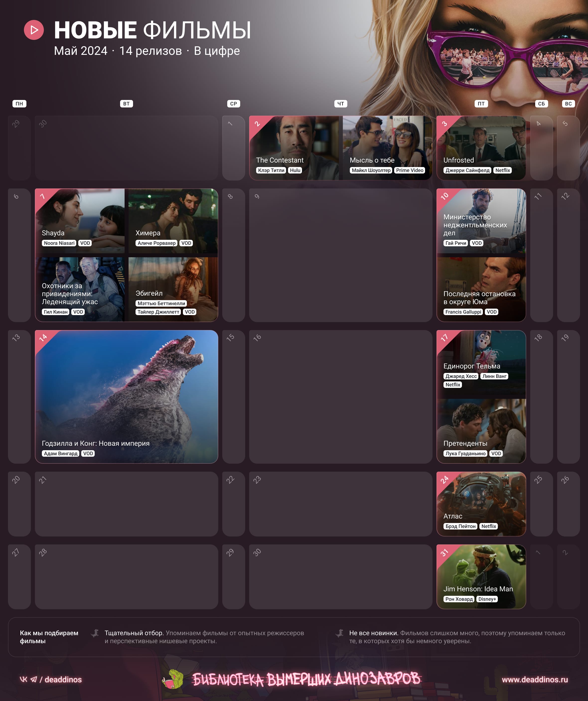Click the ПТ weekday label

point(481,104)
